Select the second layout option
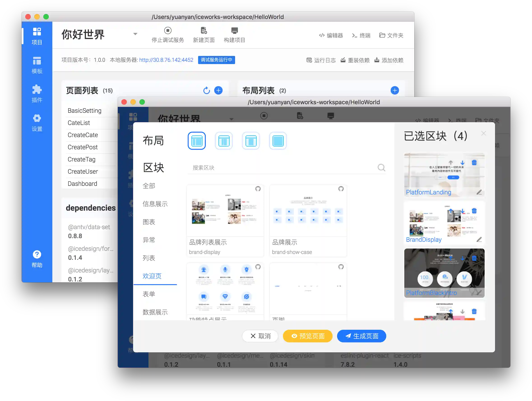 tap(224, 141)
